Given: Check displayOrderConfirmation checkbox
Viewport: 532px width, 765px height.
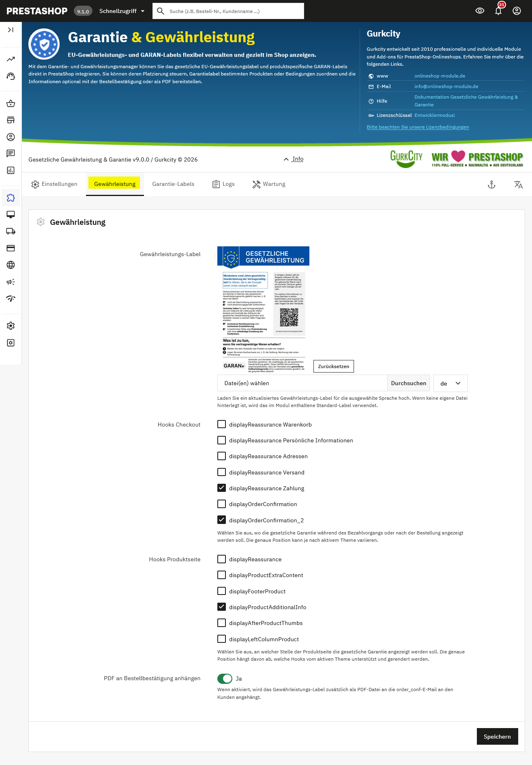Looking at the screenshot, I should (221, 504).
